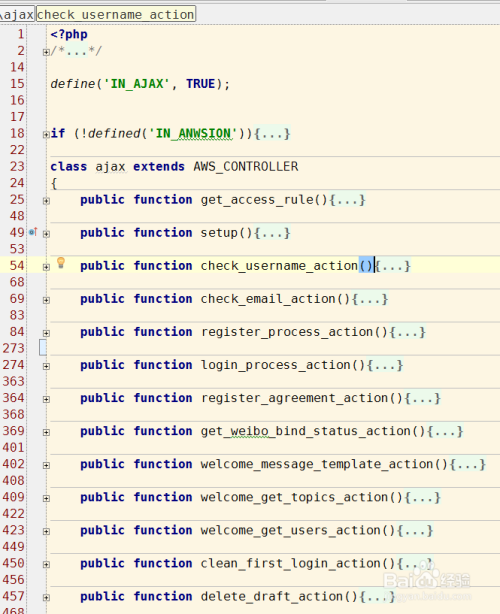This screenshot has height=614, width=500.
Task: Click the ajax breadcrumb item
Action: pos(18,14)
